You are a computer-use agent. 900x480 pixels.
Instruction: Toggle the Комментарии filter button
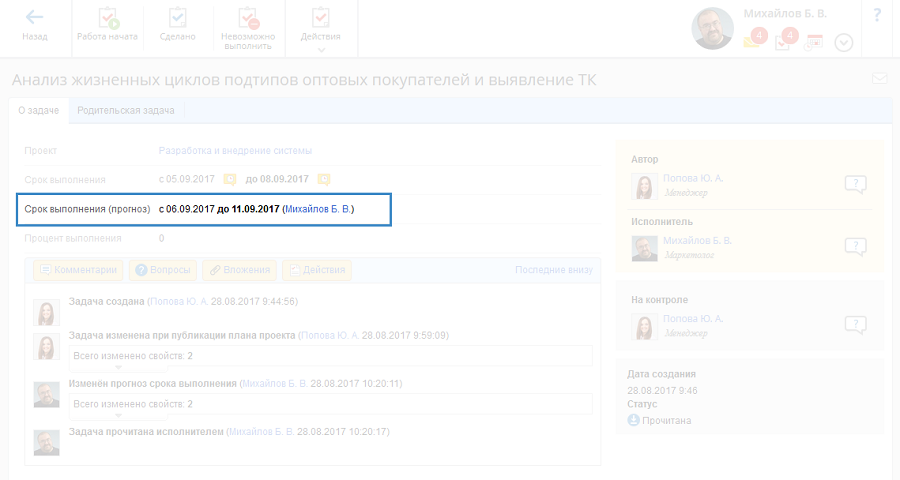(79, 270)
